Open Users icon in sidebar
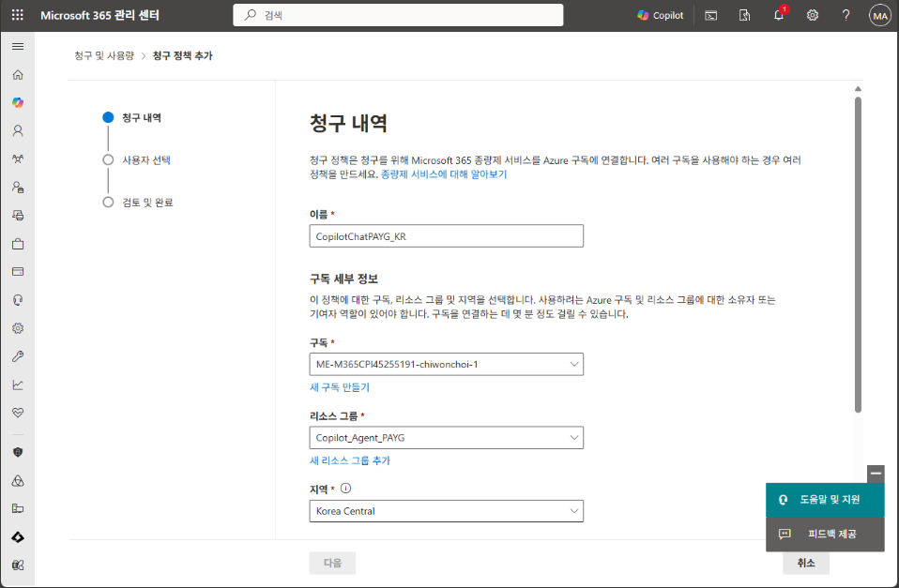Viewport: 899px width, 588px height. [x=18, y=130]
